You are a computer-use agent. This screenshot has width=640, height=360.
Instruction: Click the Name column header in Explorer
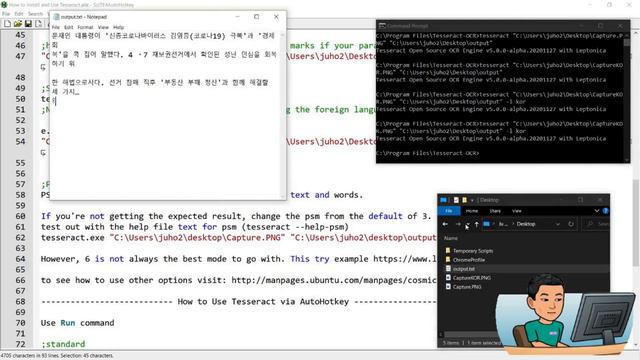451,238
